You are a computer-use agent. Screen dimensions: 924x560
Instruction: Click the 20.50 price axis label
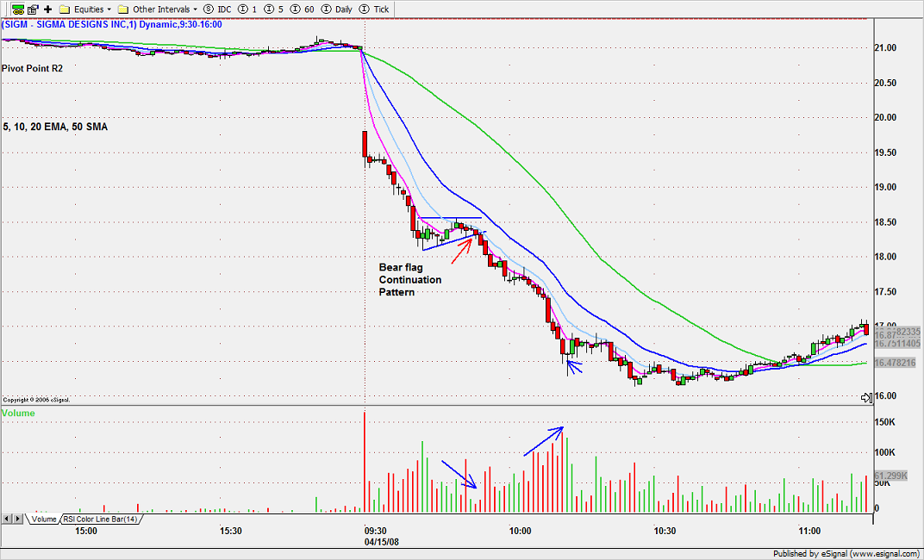pyautogui.click(x=885, y=83)
